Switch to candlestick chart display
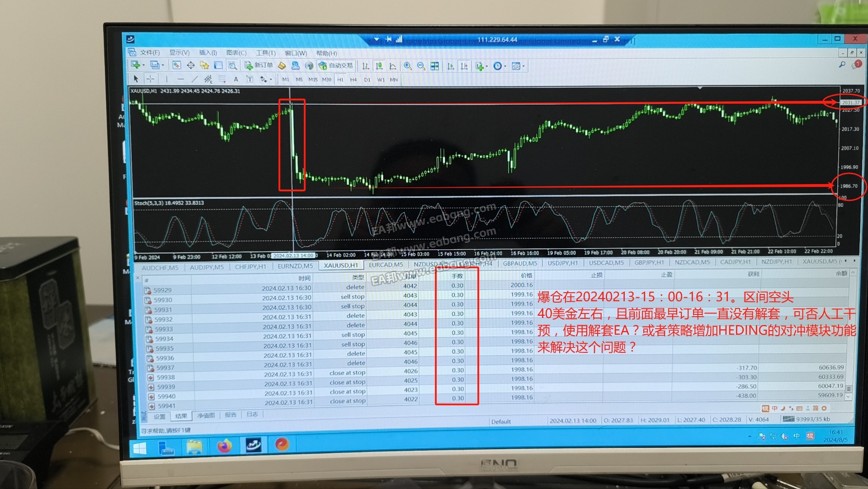 coord(379,66)
